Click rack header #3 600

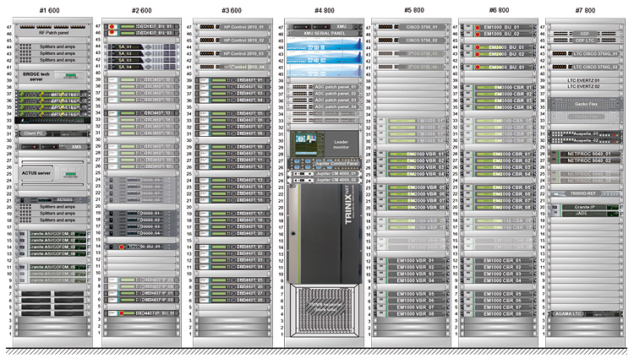tap(232, 10)
